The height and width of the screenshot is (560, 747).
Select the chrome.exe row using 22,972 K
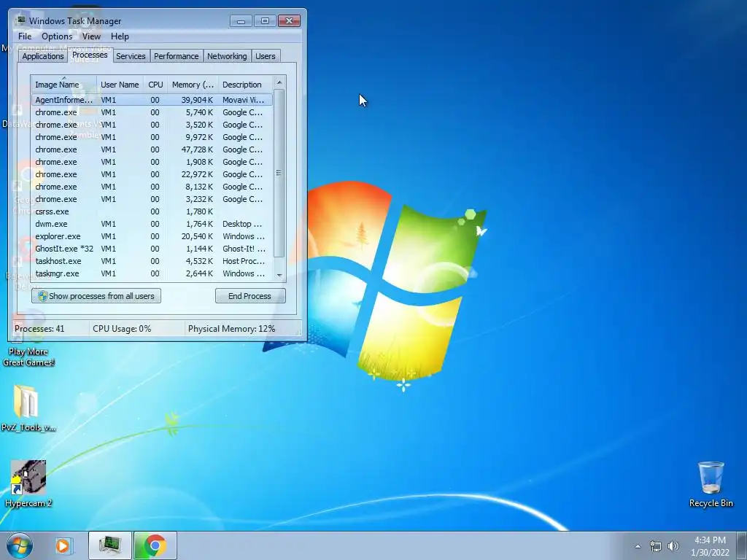152,174
